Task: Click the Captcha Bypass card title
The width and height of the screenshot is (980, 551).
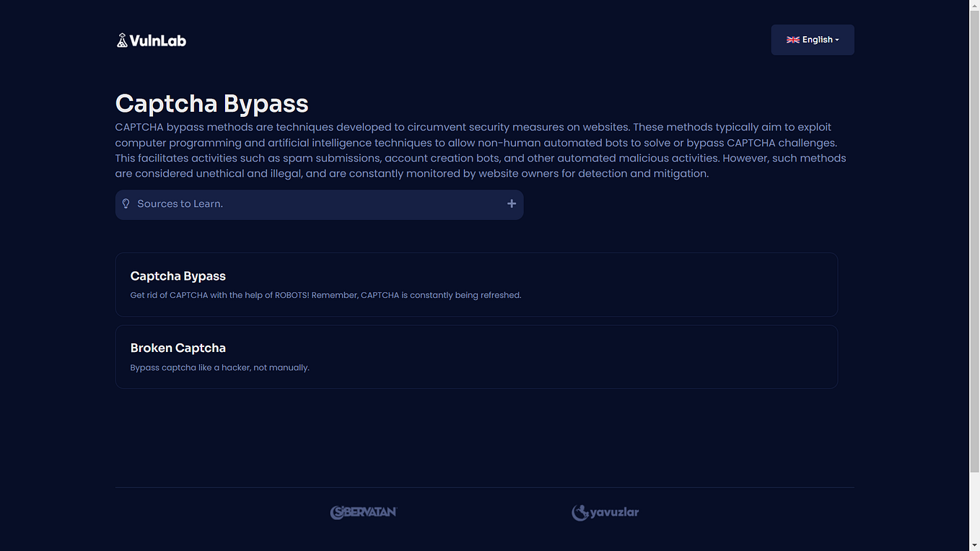Action: (x=178, y=275)
